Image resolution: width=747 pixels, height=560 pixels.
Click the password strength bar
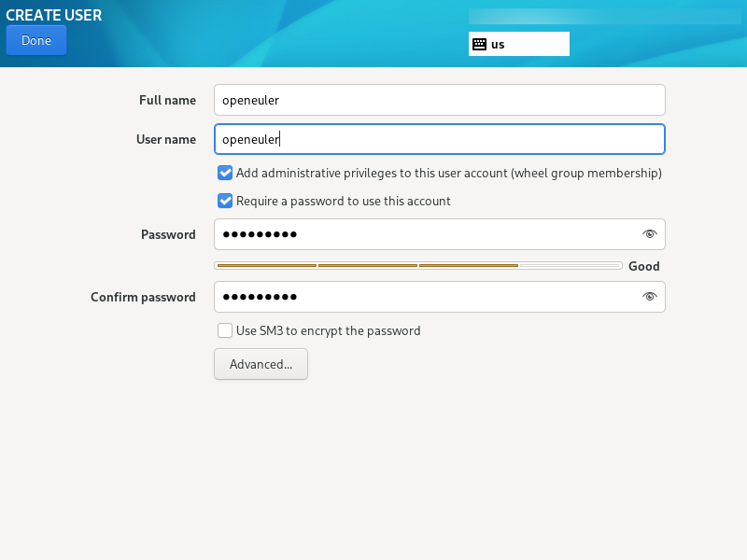417,266
